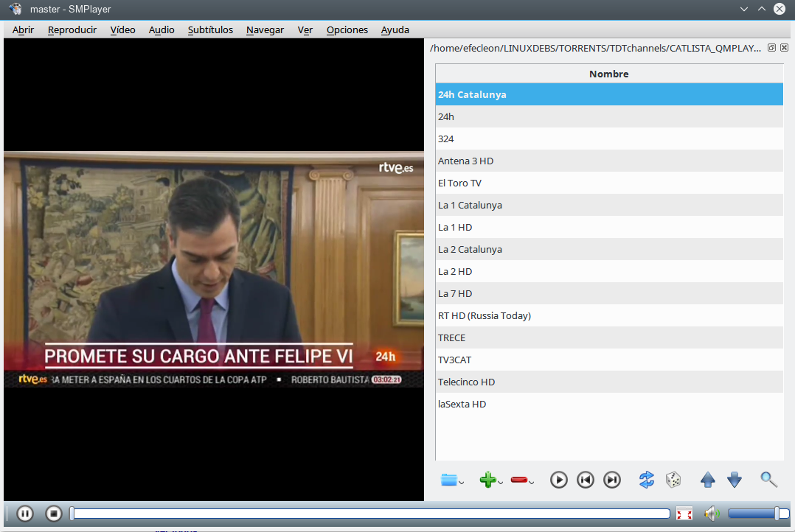Move selected item down with arrow

735,479
